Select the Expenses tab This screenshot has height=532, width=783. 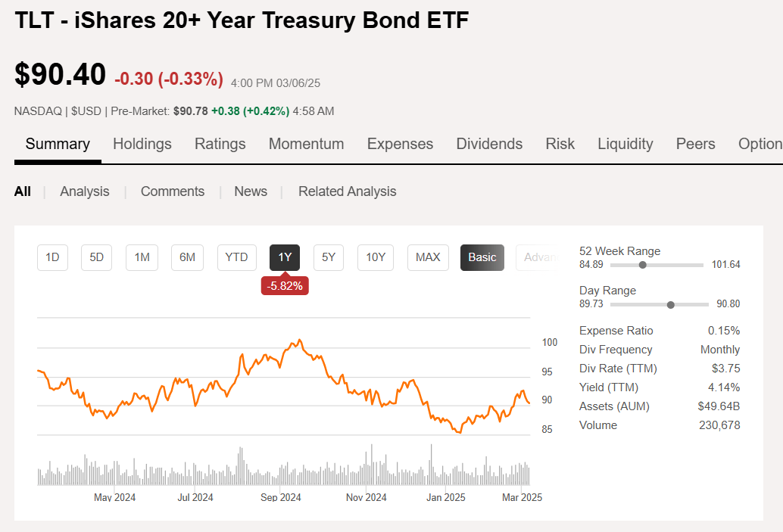400,143
